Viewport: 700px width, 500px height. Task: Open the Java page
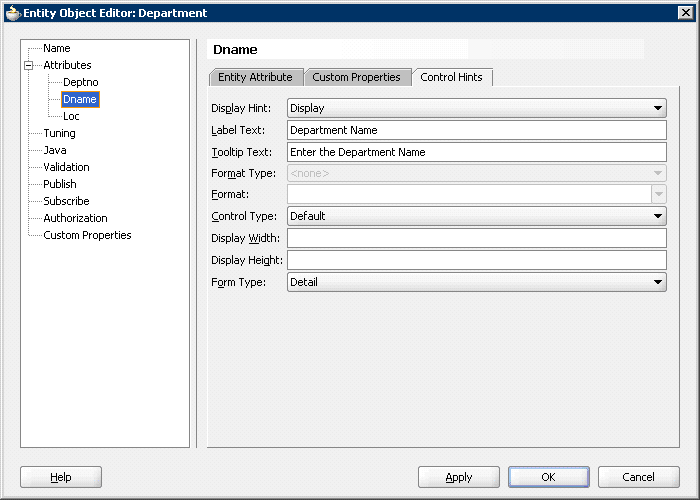click(x=55, y=150)
